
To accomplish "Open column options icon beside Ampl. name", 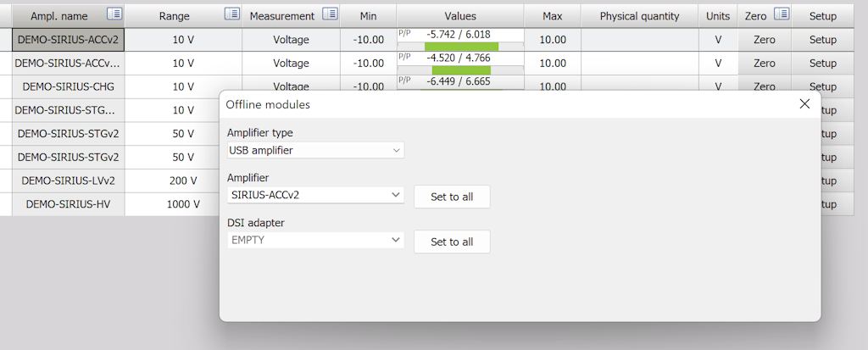I will click(114, 14).
